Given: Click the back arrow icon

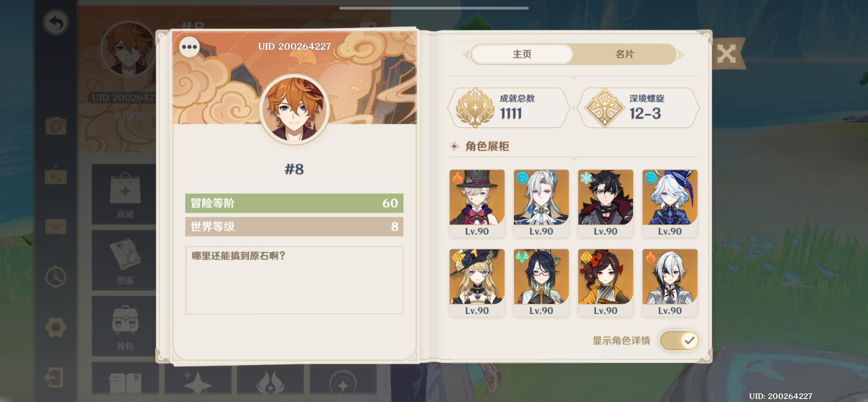Looking at the screenshot, I should (56, 23).
